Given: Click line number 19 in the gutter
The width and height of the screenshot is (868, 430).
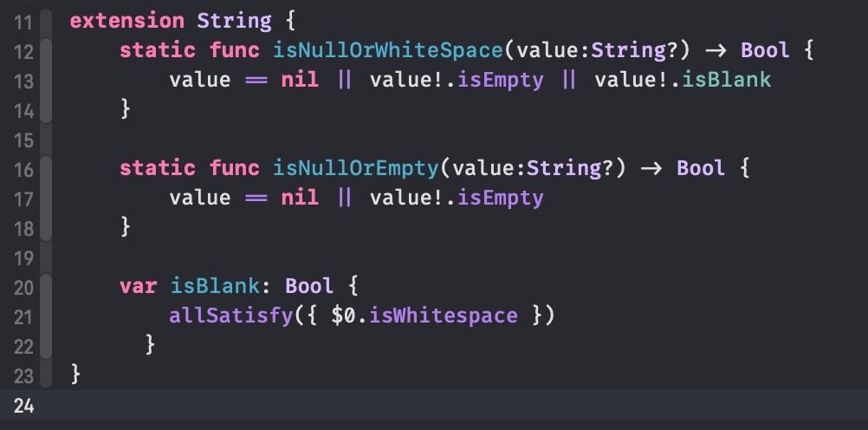Looking at the screenshot, I should (x=23, y=257).
